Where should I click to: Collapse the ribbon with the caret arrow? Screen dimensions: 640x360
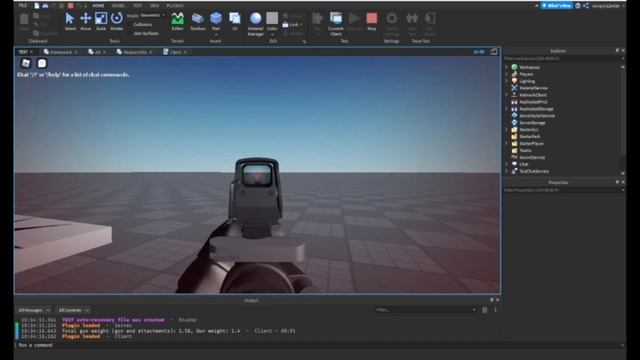pyautogui.click(x=536, y=6)
